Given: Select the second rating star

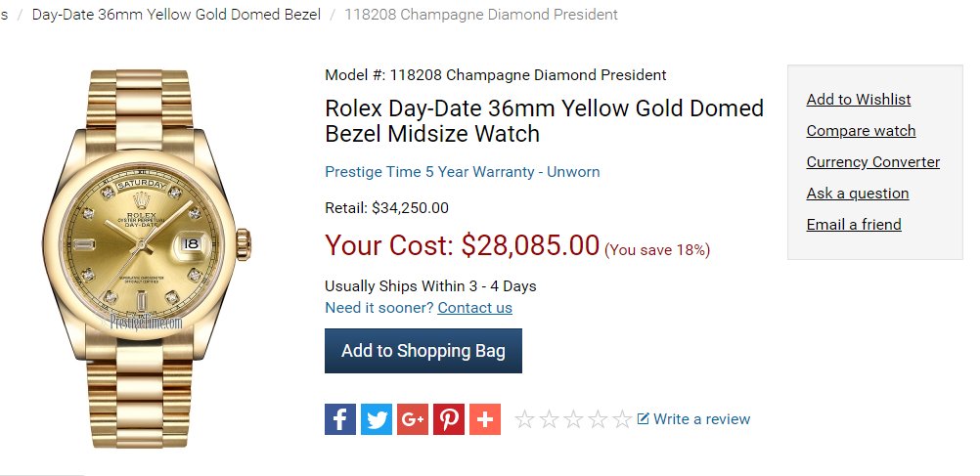Looking at the screenshot, I should [549, 419].
